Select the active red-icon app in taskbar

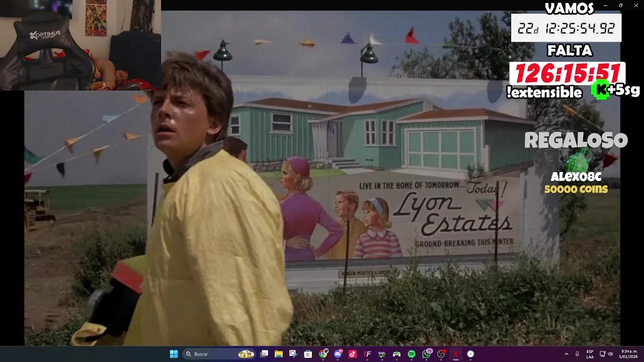[456, 354]
